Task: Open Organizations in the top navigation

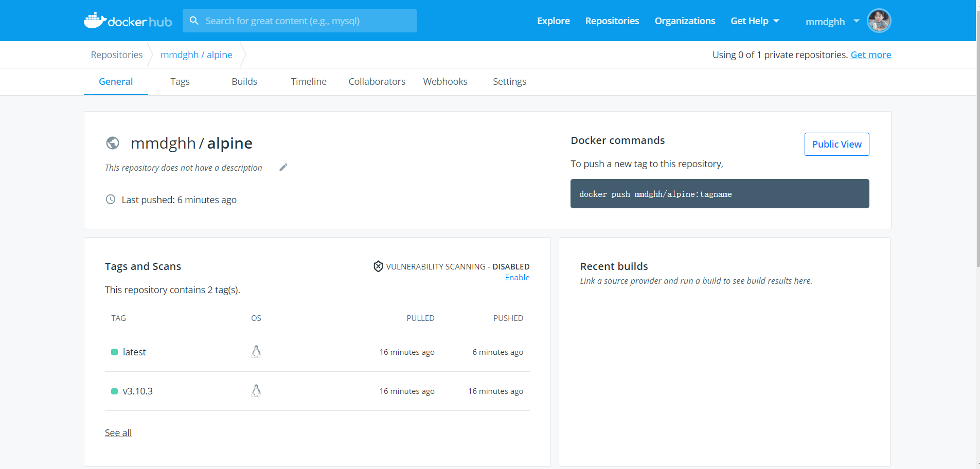Action: coord(685,21)
